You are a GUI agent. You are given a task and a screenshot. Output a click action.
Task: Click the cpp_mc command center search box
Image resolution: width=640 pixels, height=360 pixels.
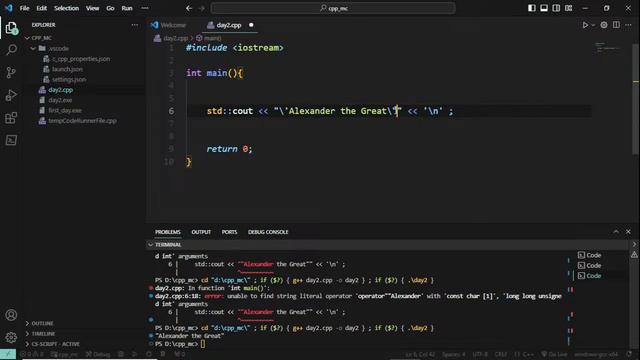pos(333,8)
